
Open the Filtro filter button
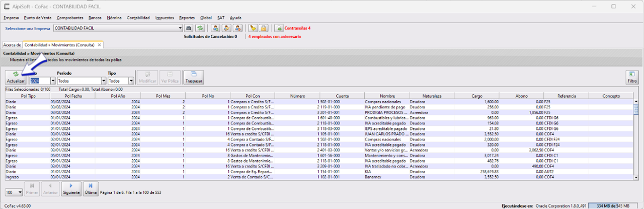[632, 77]
